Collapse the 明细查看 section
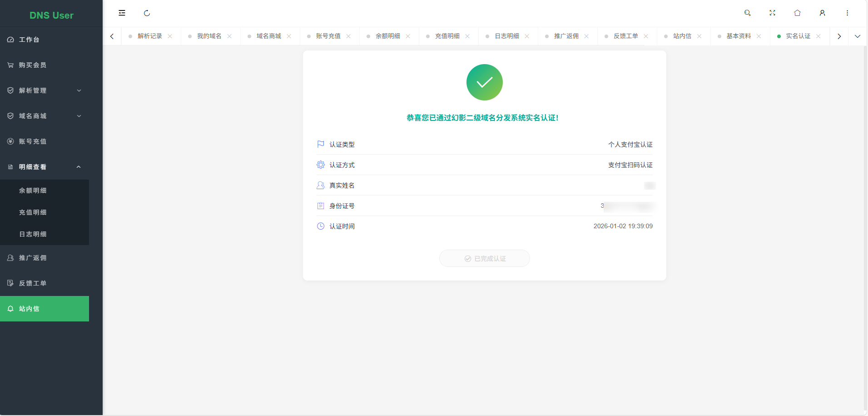868x416 pixels. (78, 166)
